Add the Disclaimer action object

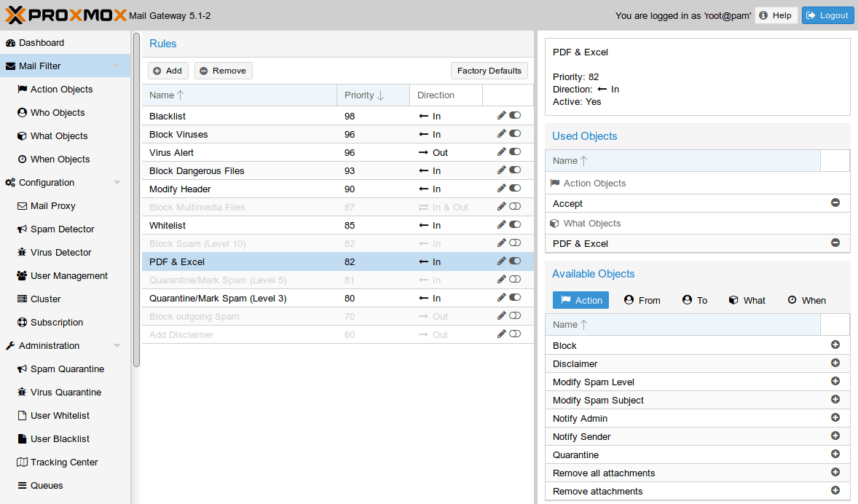(835, 363)
